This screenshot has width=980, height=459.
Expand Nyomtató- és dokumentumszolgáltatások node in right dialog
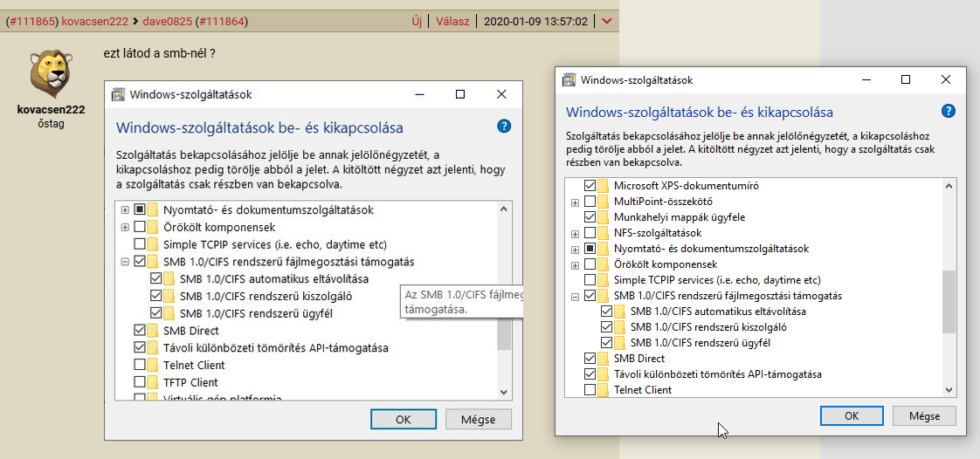(x=575, y=250)
